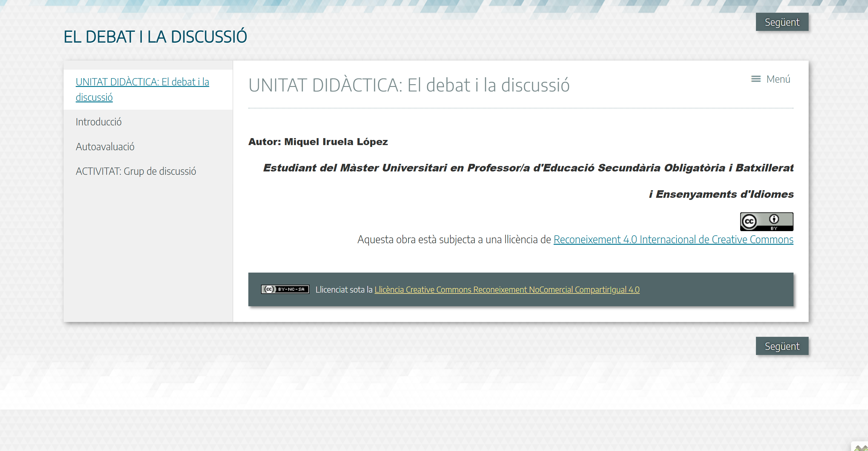Click the CC BY license badge
Image resolution: width=868 pixels, height=451 pixels.
click(x=766, y=221)
